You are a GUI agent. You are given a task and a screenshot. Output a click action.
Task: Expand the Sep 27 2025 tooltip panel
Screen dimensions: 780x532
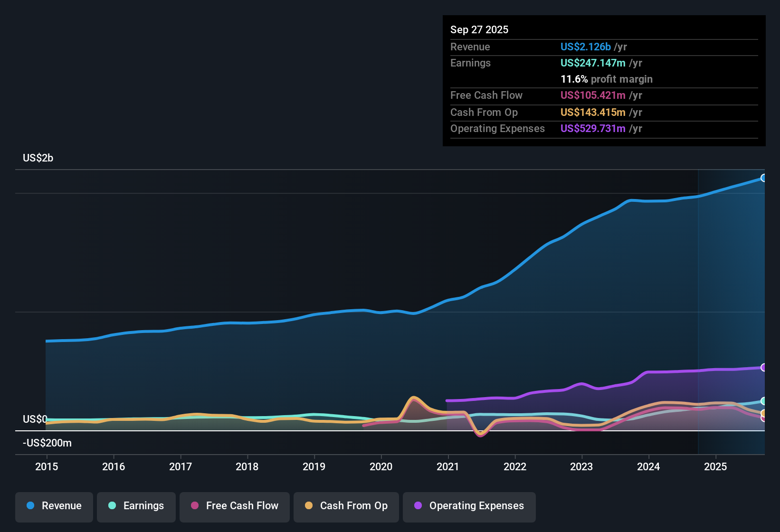coord(479,29)
